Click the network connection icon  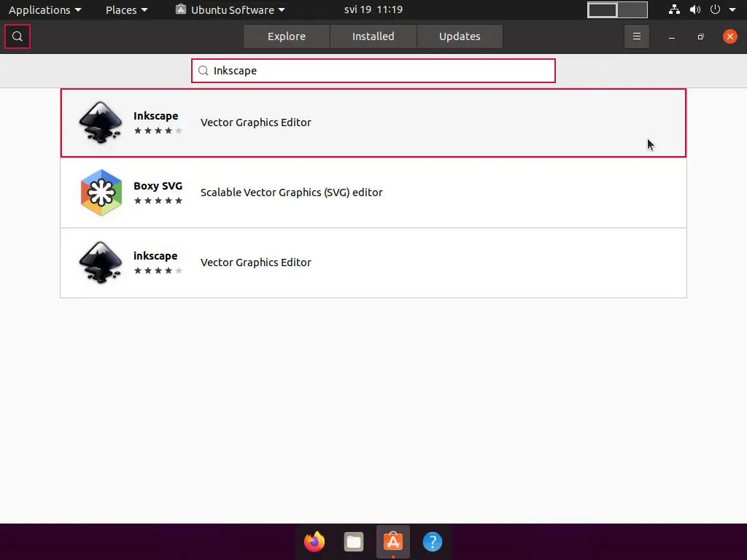674,9
